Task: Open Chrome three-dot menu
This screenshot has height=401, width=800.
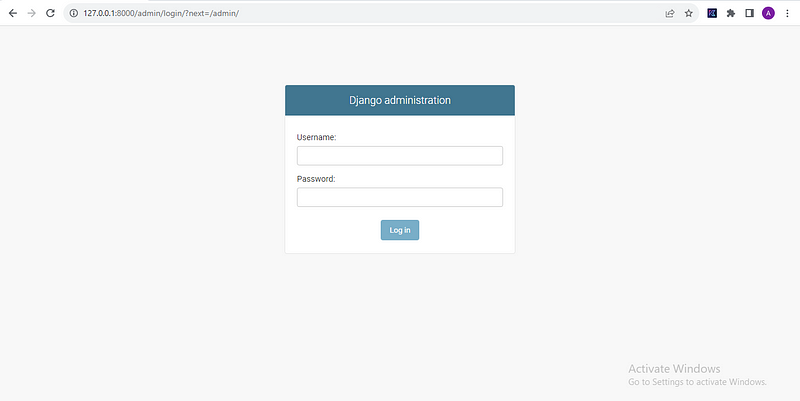Action: [787, 13]
